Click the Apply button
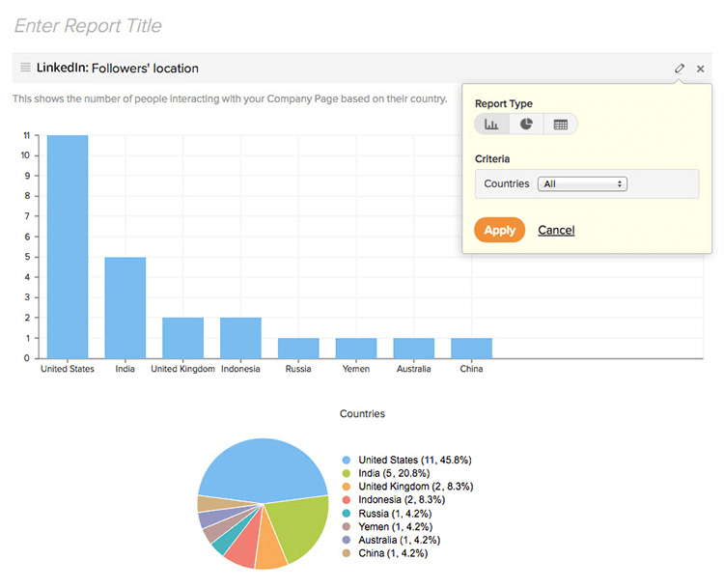The height and width of the screenshot is (588, 724). [500, 230]
